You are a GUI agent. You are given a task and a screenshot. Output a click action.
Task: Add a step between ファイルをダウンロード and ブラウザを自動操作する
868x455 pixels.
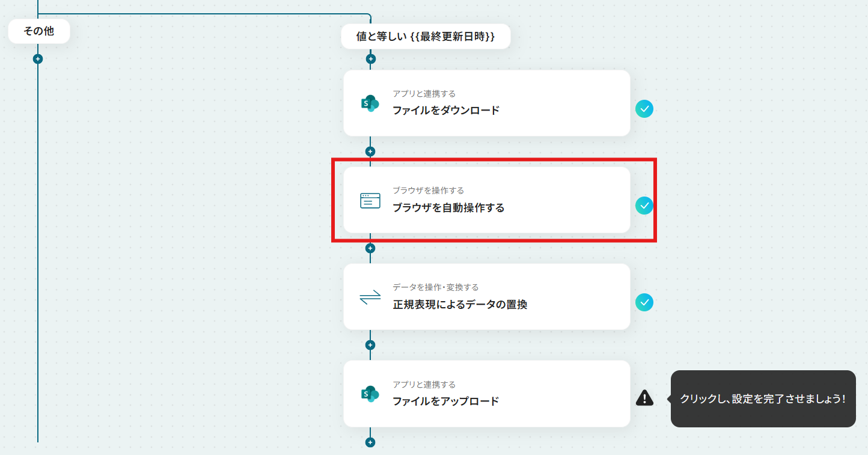(370, 151)
